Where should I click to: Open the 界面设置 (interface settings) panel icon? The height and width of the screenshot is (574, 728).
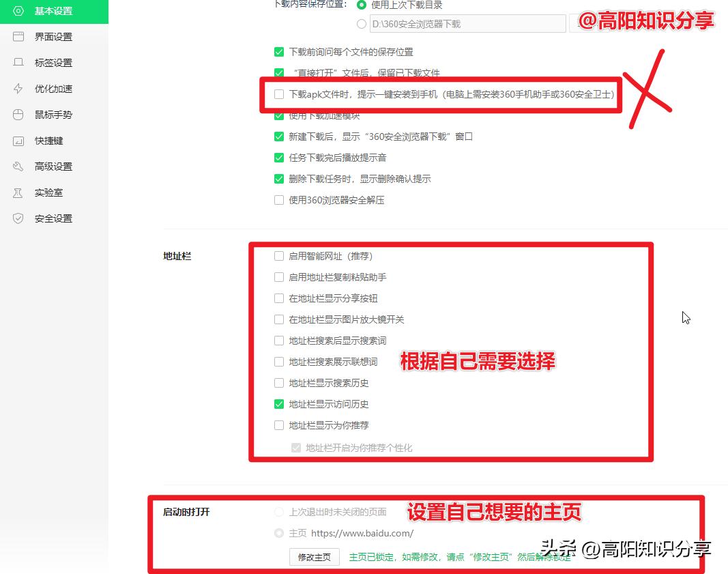pos(19,37)
